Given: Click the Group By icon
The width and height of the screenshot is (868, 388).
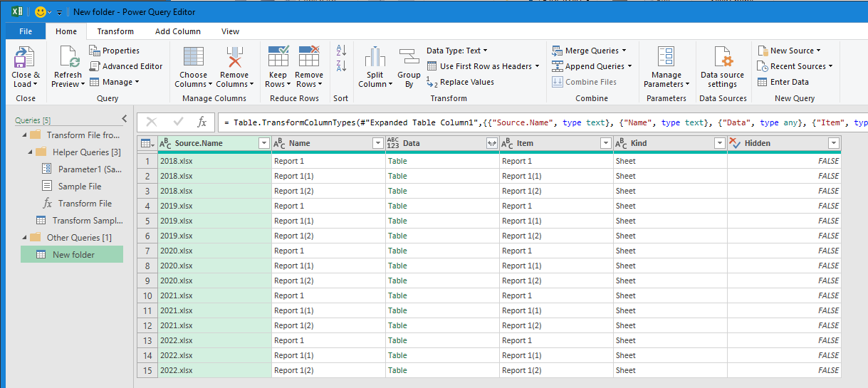Looking at the screenshot, I should (x=409, y=57).
